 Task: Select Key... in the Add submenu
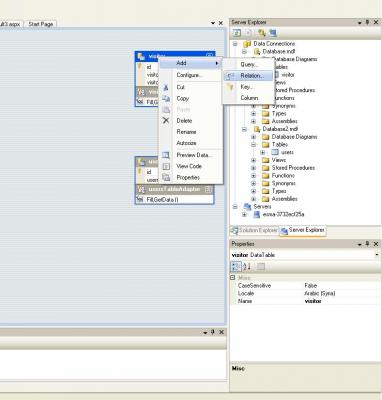248,87
